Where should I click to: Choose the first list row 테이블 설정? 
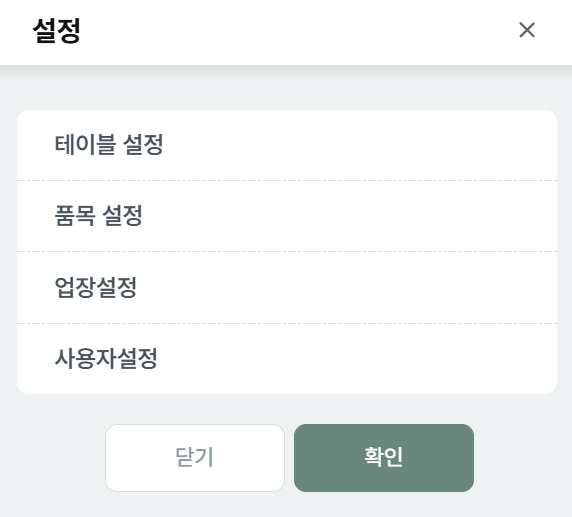(x=287, y=145)
